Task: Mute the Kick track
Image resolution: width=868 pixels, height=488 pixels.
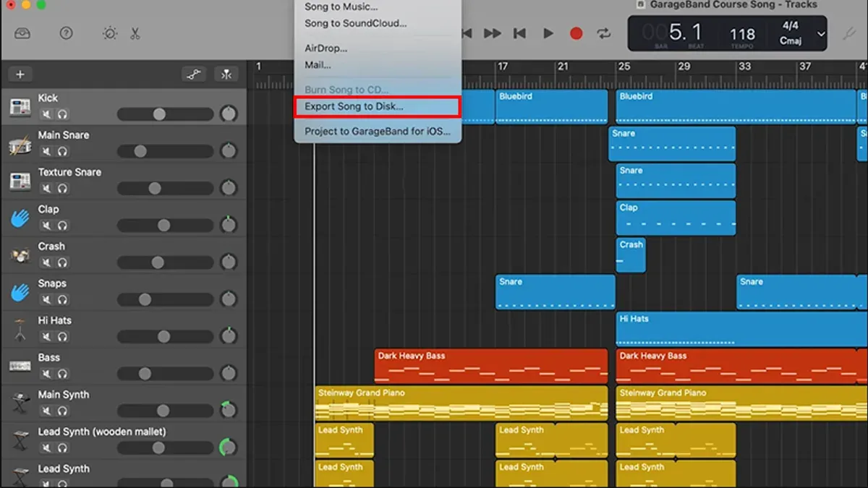Action: (46, 114)
